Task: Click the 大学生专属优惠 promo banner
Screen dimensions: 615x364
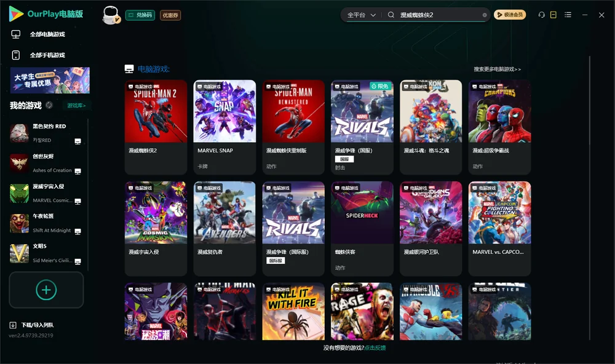Action: point(50,80)
